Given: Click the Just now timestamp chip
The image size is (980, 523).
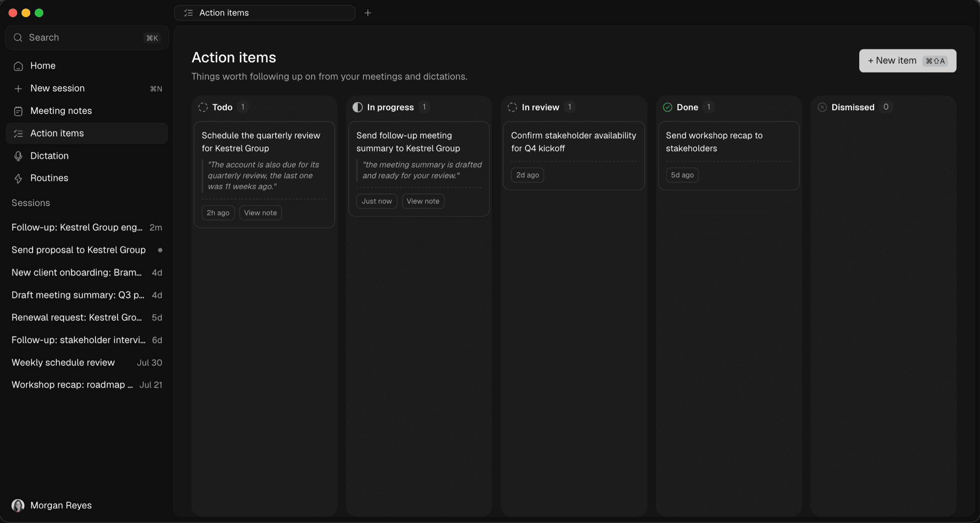Looking at the screenshot, I should [x=376, y=201].
